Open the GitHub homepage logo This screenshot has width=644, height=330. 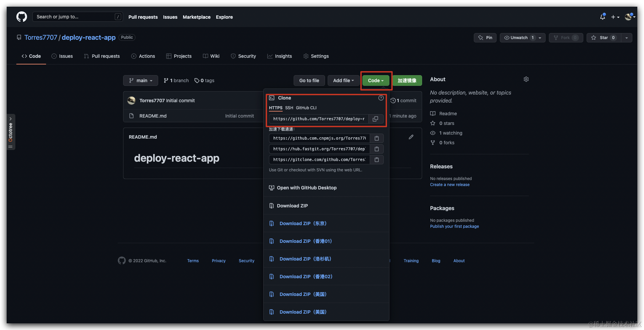click(22, 17)
